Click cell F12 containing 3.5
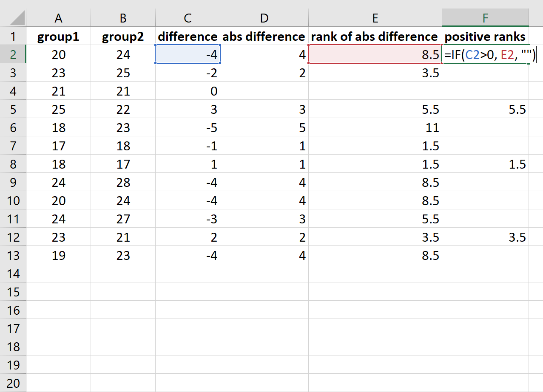 click(x=485, y=237)
